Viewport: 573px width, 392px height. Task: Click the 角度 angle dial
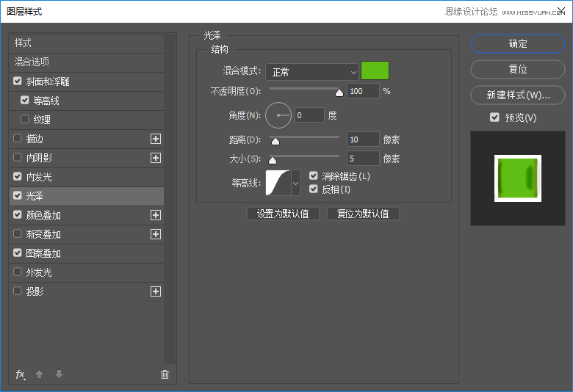278,115
